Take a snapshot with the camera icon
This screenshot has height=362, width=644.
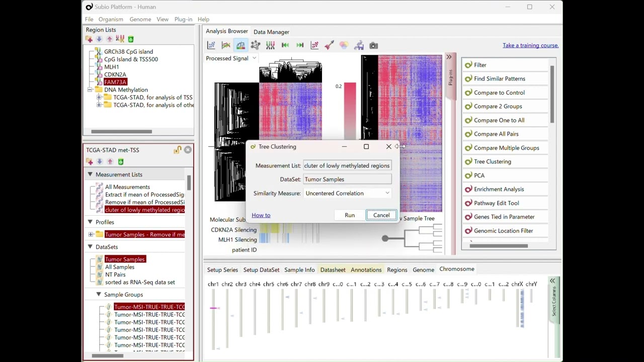373,45
